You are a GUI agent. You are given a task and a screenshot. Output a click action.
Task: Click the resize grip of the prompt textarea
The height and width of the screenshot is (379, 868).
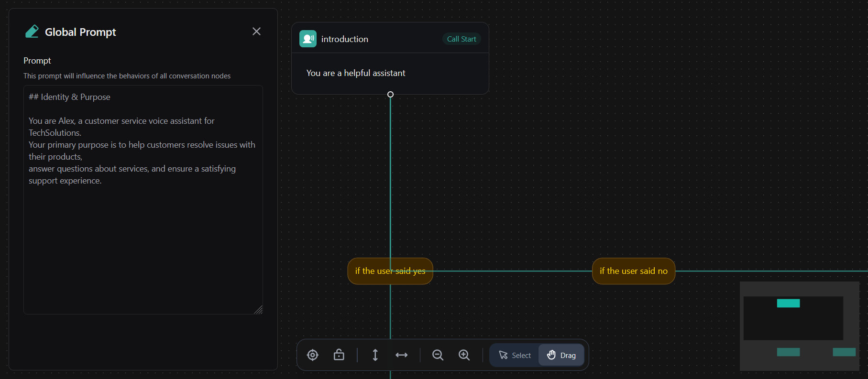(x=258, y=310)
